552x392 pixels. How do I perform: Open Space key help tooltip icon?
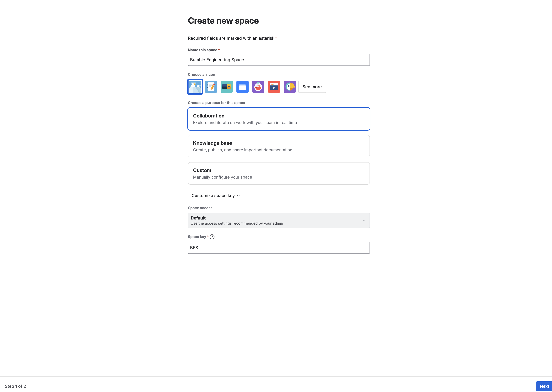(x=212, y=237)
